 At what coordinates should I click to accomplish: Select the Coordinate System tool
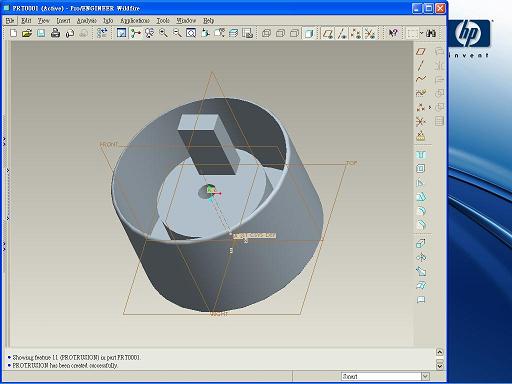[x=421, y=121]
